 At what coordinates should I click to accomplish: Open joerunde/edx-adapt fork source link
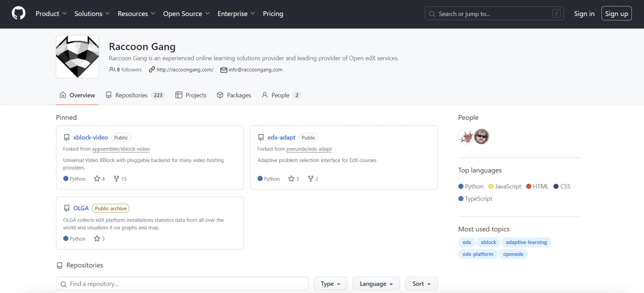tap(309, 149)
